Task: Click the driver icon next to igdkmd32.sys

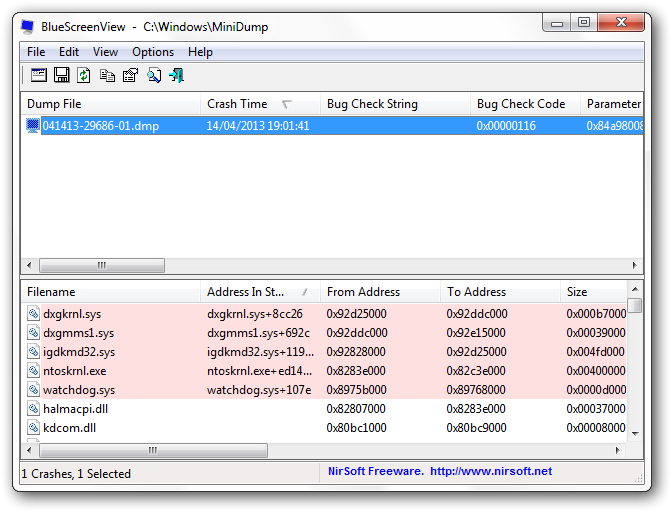Action: (x=33, y=352)
